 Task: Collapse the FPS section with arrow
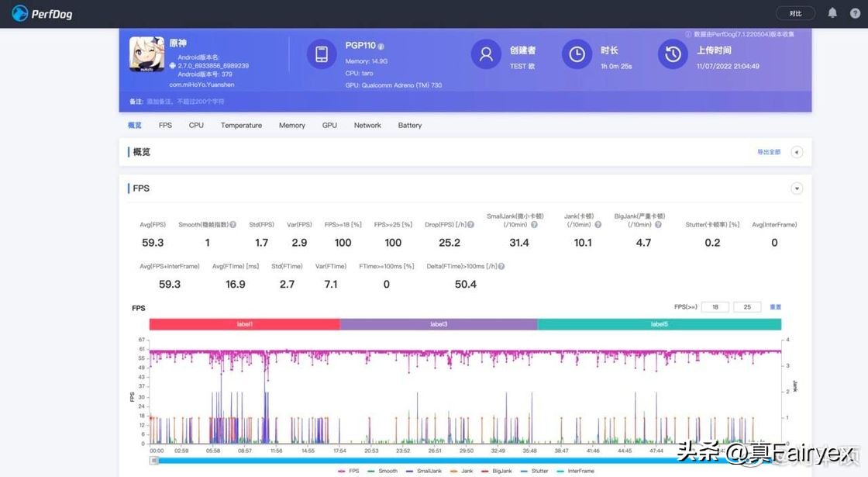(796, 188)
